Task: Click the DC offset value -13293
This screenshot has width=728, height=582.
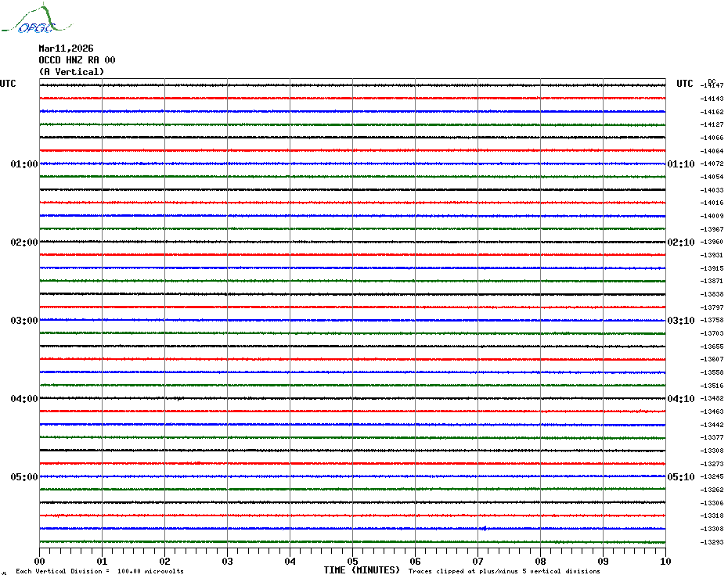Action: pyautogui.click(x=713, y=542)
